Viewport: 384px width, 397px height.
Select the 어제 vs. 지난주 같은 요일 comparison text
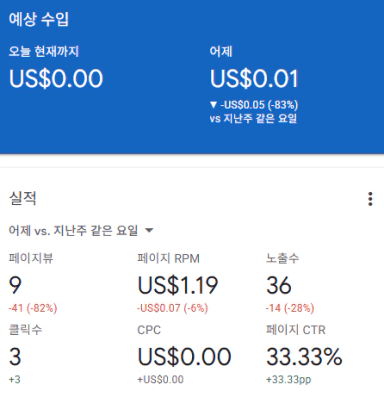click(73, 230)
